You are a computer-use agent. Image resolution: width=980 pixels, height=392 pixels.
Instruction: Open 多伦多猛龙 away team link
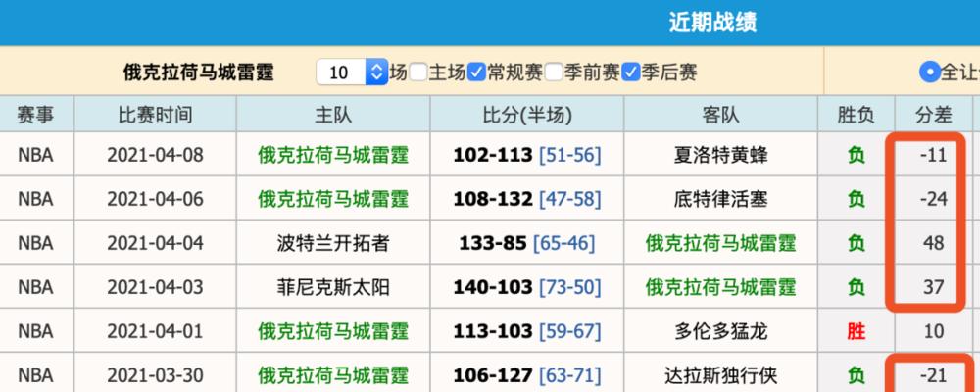[720, 331]
